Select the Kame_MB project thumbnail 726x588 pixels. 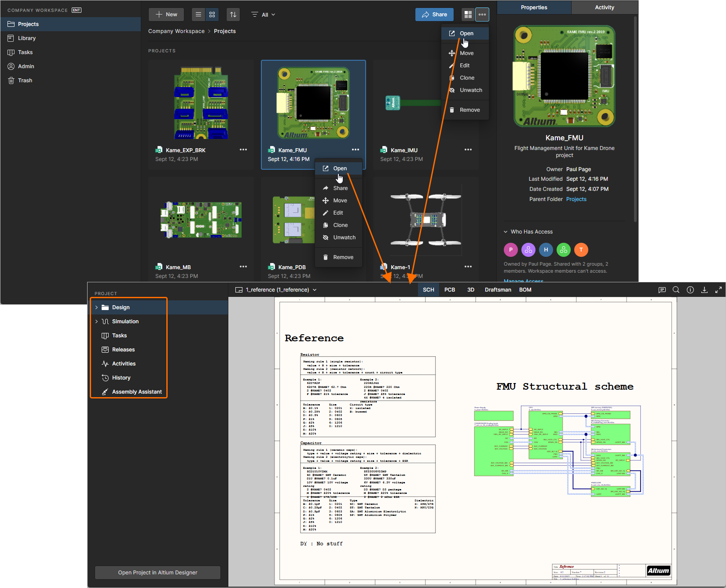(201, 220)
